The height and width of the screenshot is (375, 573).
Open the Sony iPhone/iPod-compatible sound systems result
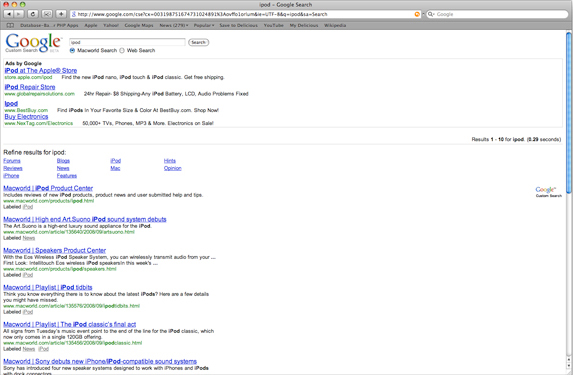point(100,361)
